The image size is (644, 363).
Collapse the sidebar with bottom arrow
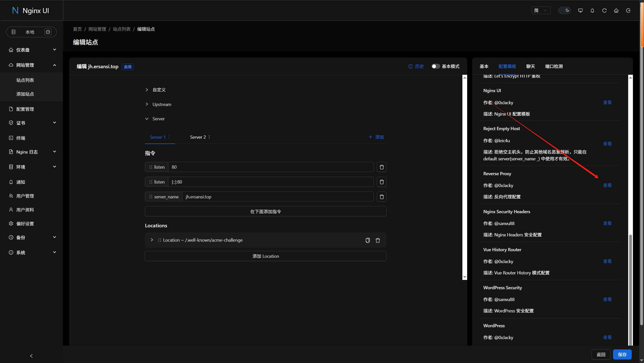31,356
